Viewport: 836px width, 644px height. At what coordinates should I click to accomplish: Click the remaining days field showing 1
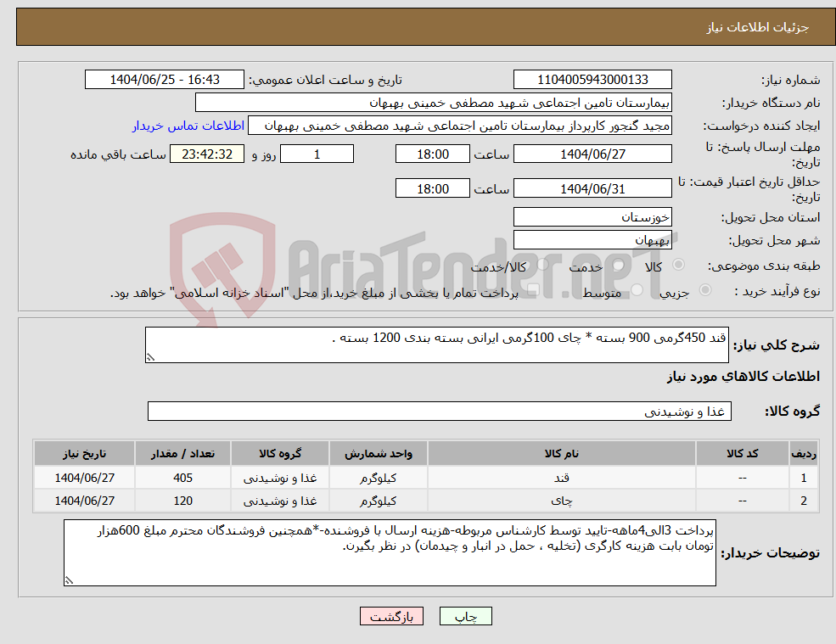click(x=317, y=154)
